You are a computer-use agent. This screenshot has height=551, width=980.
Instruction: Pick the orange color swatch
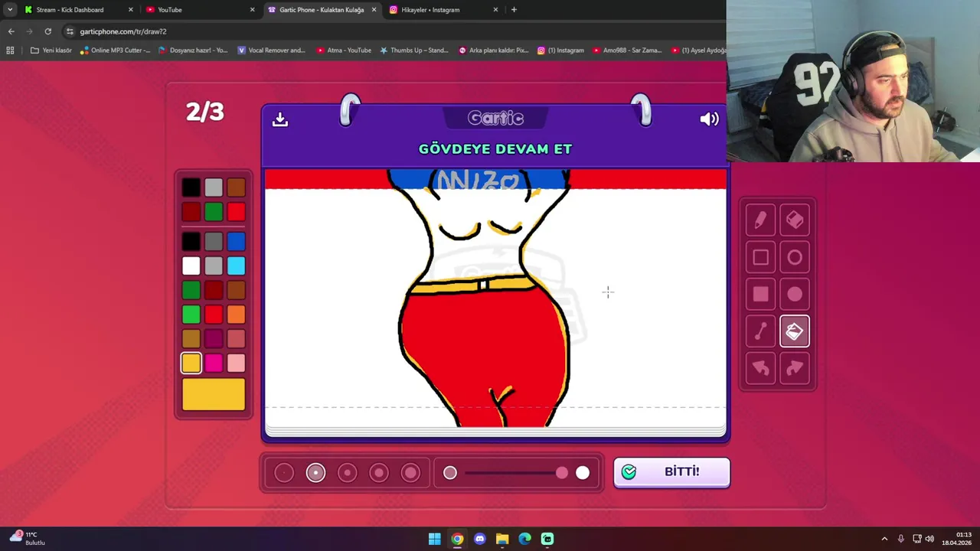click(236, 315)
